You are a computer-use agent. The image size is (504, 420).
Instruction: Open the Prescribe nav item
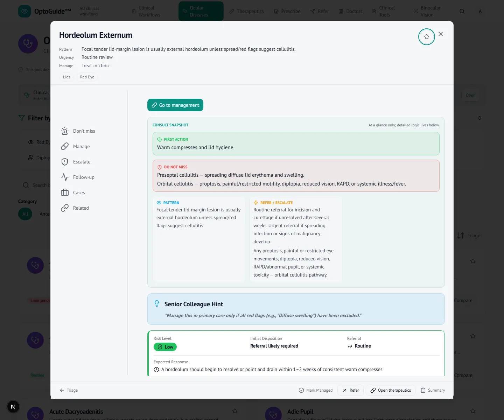pos(287,11)
